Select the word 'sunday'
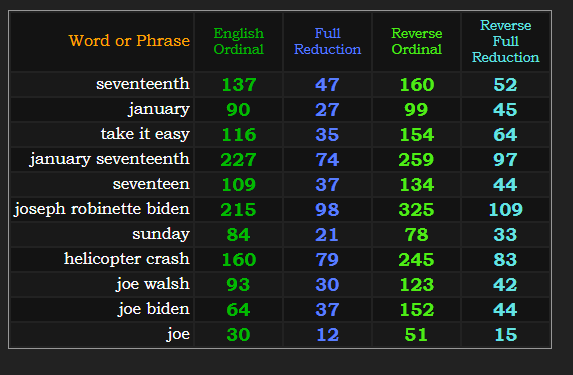573x375 pixels. tap(161, 234)
